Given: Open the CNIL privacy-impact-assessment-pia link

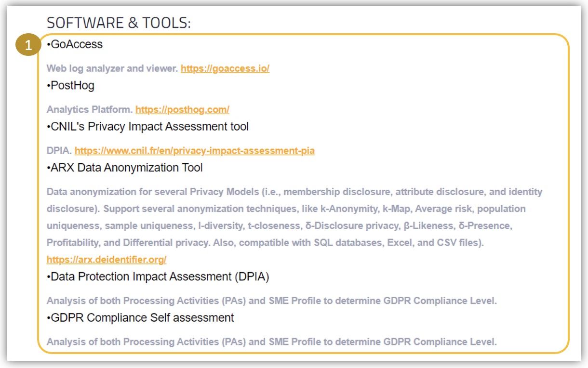Looking at the screenshot, I should coord(195,151).
